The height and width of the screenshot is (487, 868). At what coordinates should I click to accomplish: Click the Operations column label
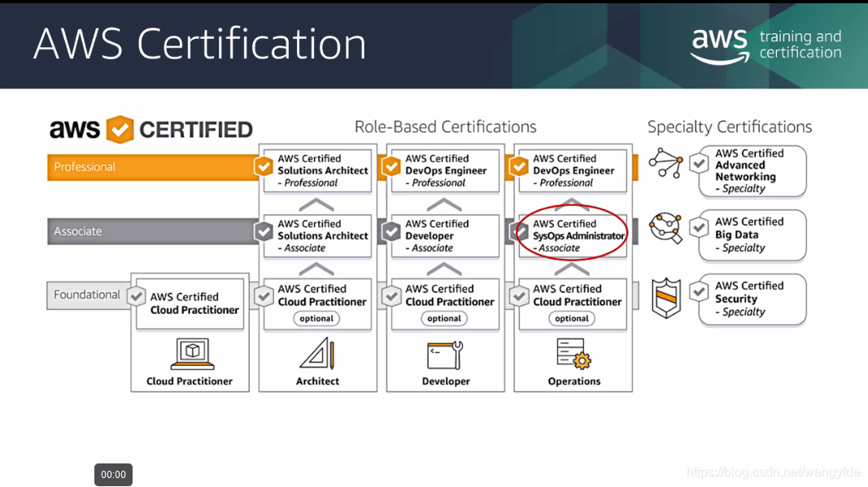574,380
